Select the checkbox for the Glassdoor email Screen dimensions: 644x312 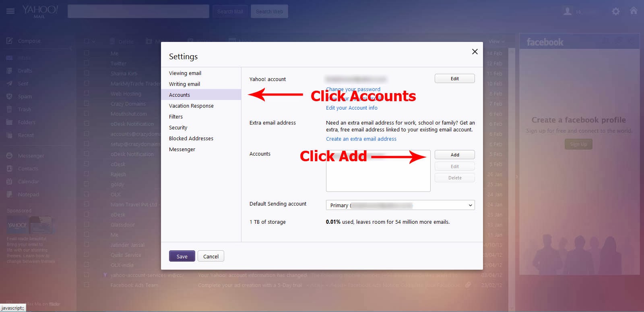click(86, 225)
